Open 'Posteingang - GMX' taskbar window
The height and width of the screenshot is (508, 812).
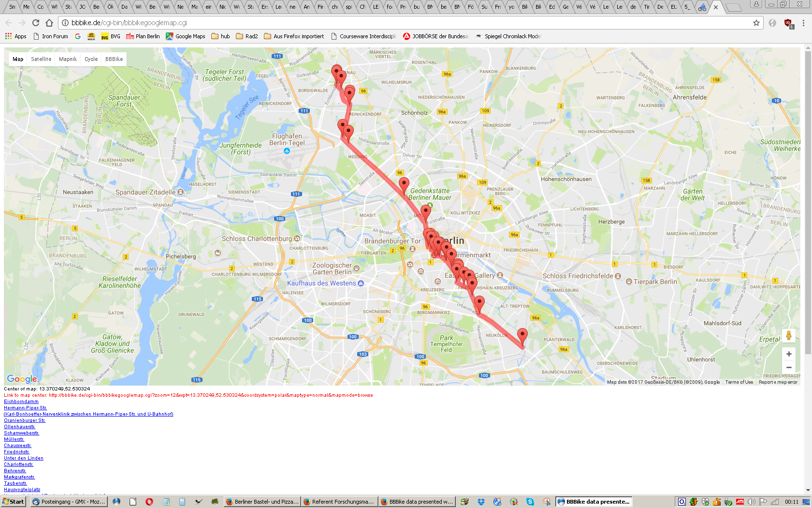(x=69, y=502)
